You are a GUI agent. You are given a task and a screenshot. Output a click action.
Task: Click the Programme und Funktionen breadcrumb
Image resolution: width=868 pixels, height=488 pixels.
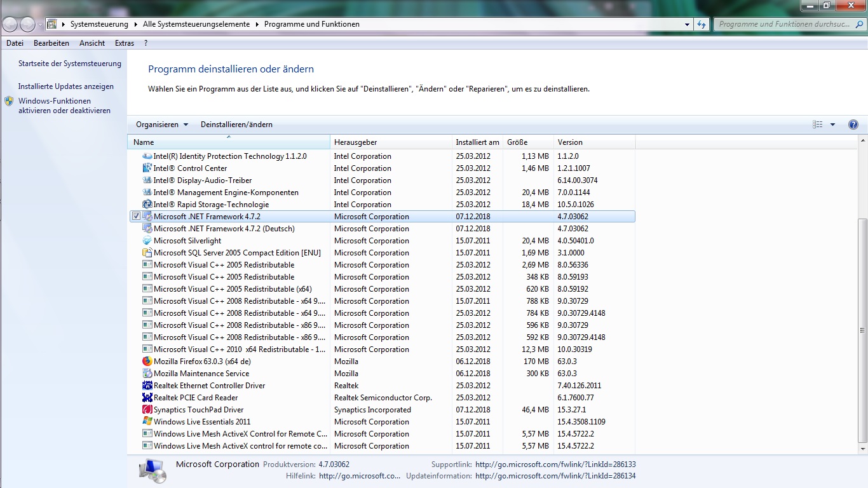(312, 24)
